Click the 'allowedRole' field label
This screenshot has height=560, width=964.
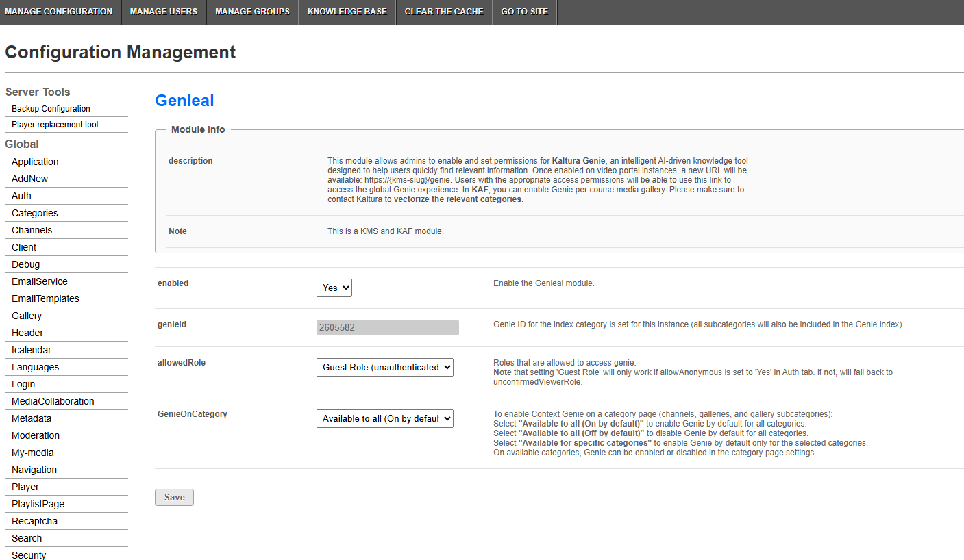pos(182,363)
